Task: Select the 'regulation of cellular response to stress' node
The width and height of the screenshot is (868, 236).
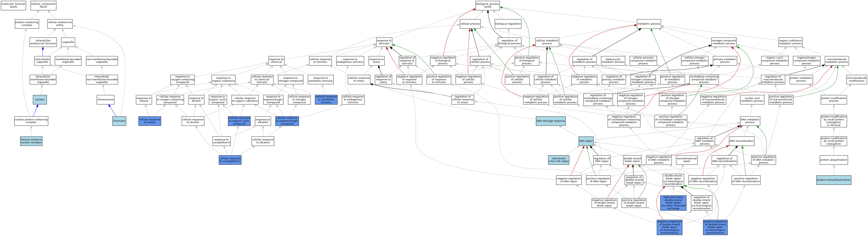Action: (x=463, y=100)
